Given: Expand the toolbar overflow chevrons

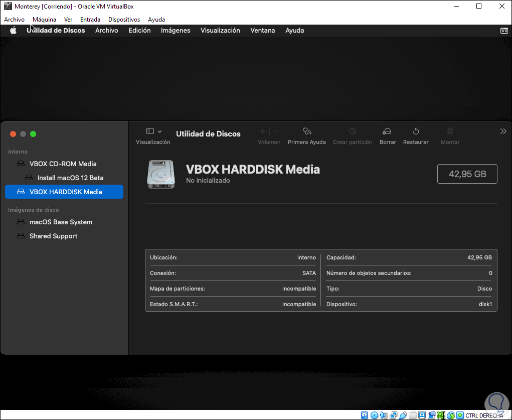Looking at the screenshot, I should point(503,131).
